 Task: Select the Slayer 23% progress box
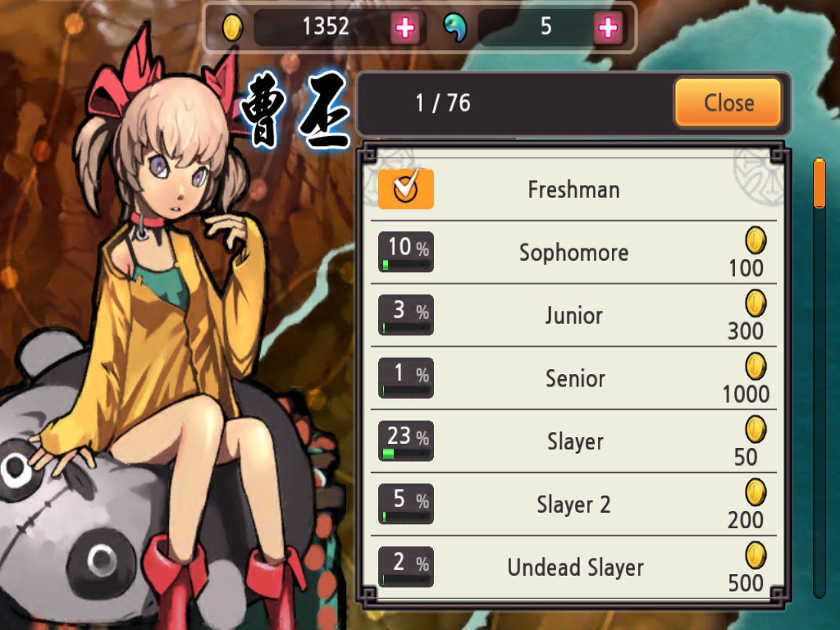point(405,441)
